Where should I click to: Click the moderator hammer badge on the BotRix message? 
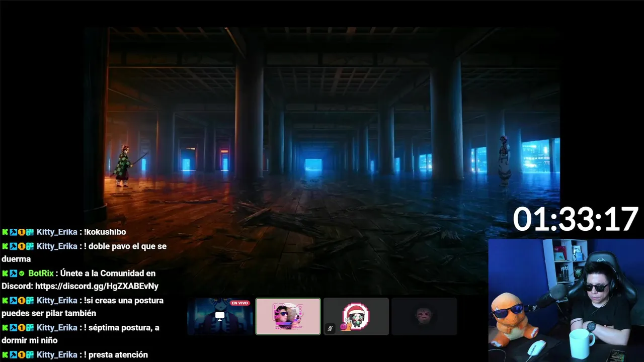pos(13,274)
